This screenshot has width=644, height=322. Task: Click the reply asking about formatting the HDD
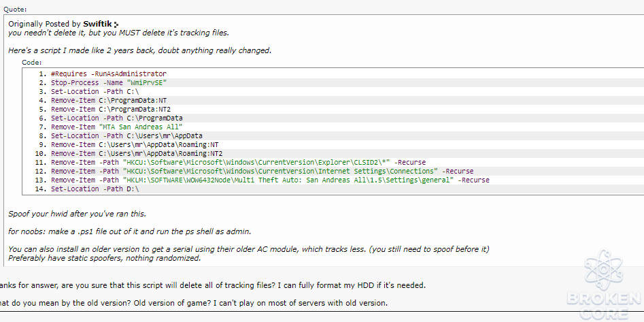[x=213, y=285]
